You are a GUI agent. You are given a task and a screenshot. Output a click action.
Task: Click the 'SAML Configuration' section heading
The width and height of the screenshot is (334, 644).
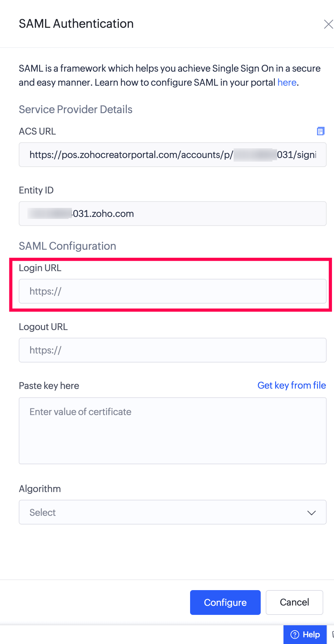point(67,246)
